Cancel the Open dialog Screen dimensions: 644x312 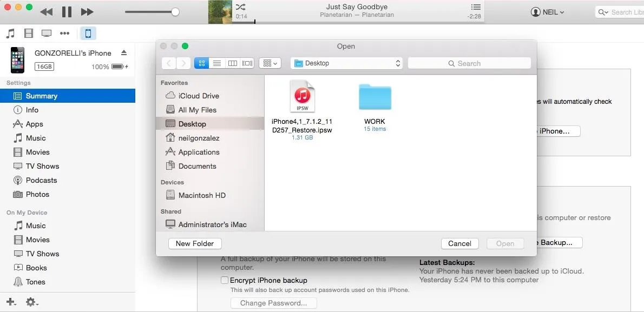coord(459,243)
